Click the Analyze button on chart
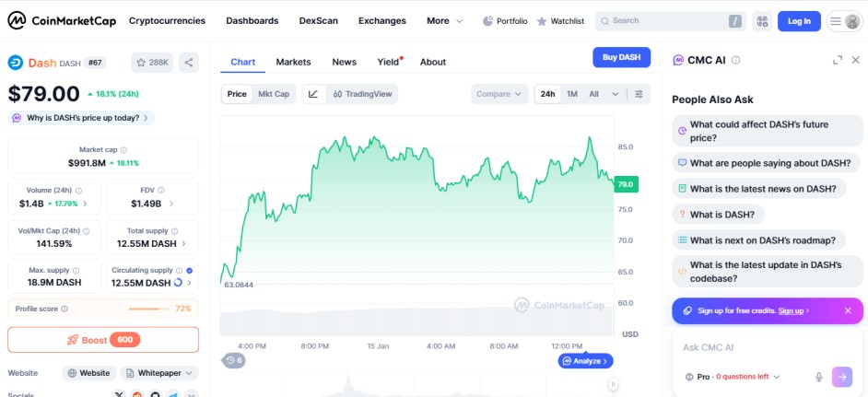868x397 pixels. pos(586,361)
